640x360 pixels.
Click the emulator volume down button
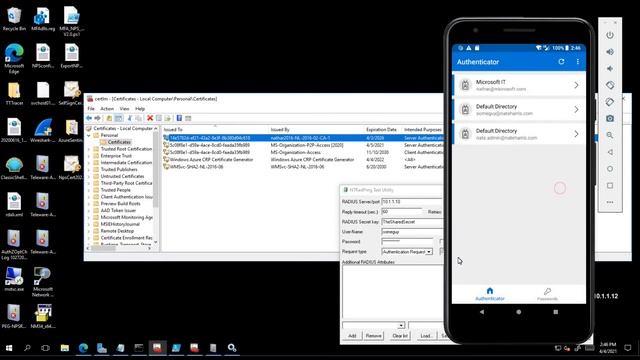[610, 69]
